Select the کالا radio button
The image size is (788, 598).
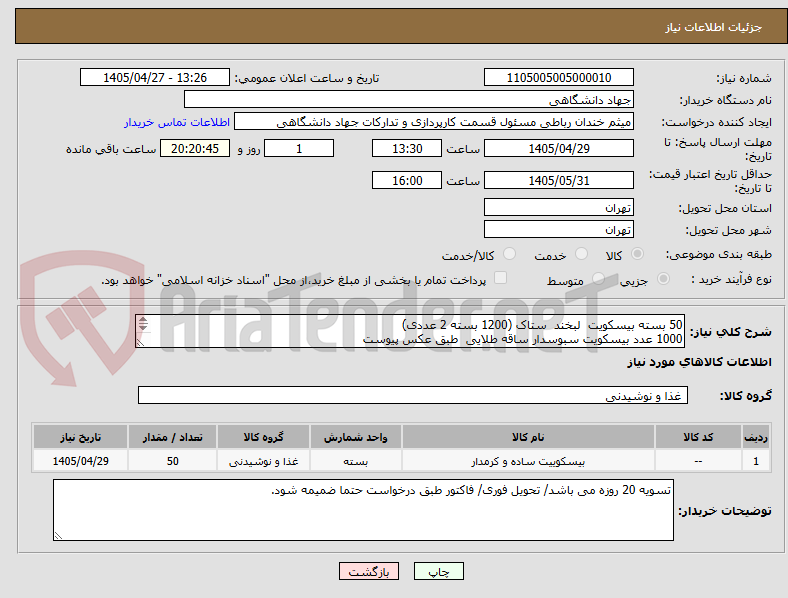pos(637,254)
